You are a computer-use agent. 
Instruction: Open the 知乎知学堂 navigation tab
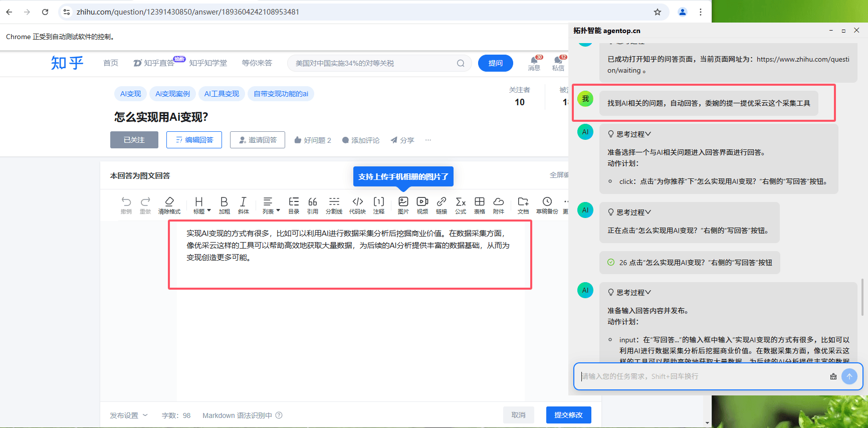pyautogui.click(x=208, y=63)
